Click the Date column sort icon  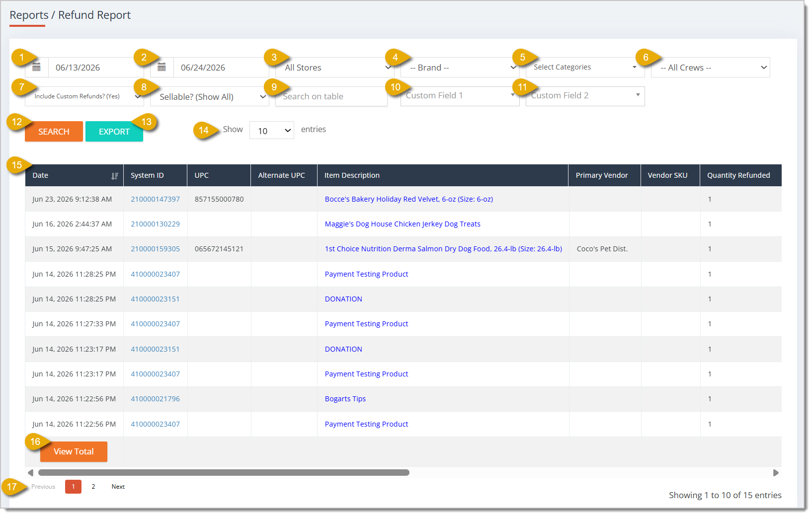115,176
